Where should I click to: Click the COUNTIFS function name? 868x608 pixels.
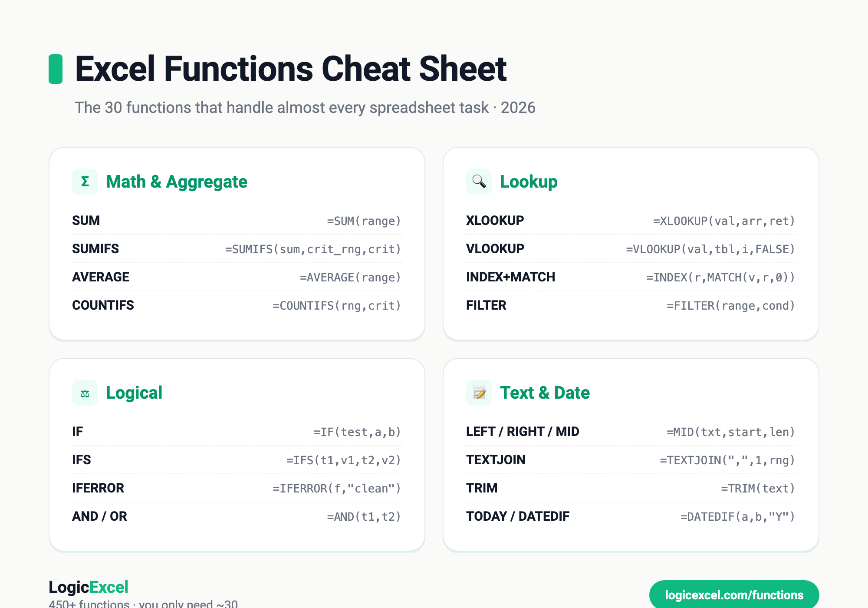click(x=103, y=305)
